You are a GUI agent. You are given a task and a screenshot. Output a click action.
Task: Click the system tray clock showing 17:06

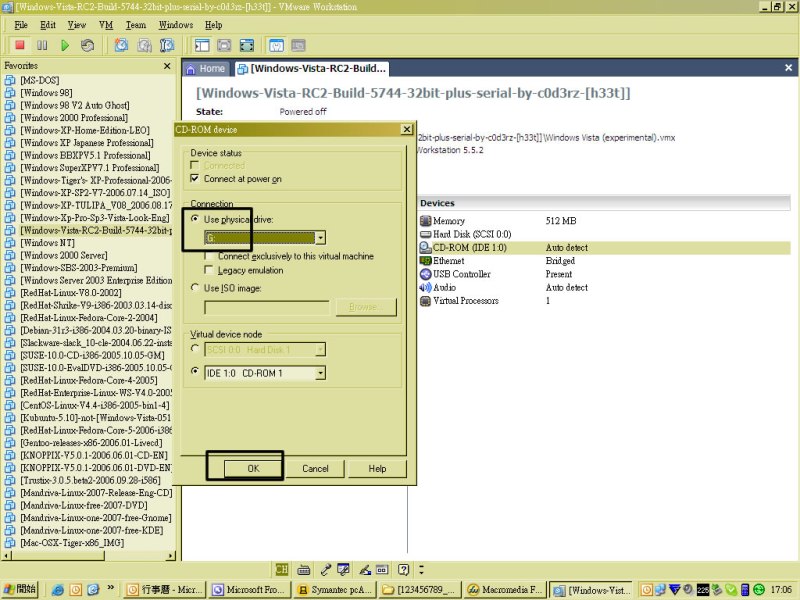click(x=781, y=590)
